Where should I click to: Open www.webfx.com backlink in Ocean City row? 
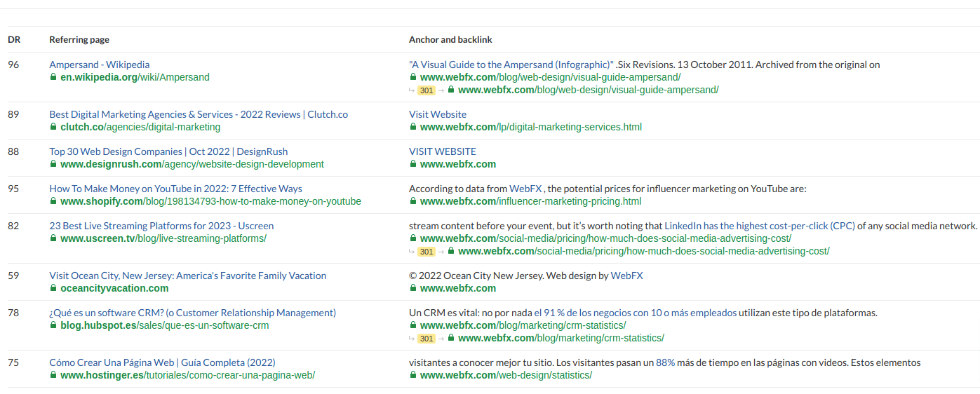458,288
